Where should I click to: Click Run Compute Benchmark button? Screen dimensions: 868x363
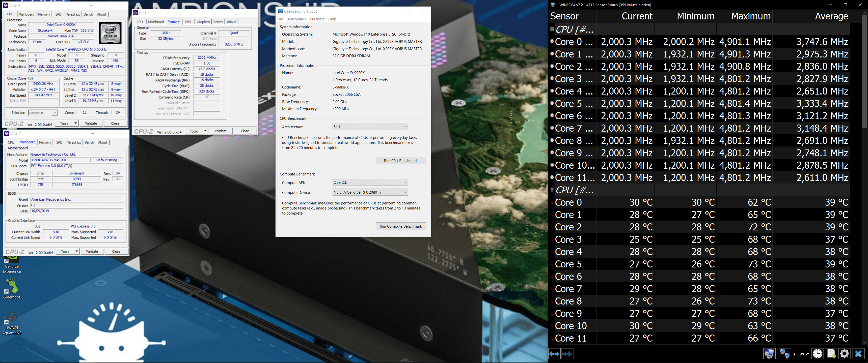(x=401, y=226)
